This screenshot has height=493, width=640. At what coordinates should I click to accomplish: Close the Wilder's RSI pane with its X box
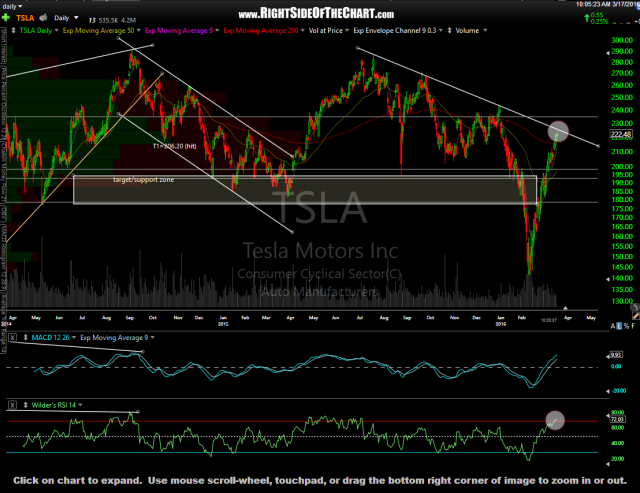[13, 405]
